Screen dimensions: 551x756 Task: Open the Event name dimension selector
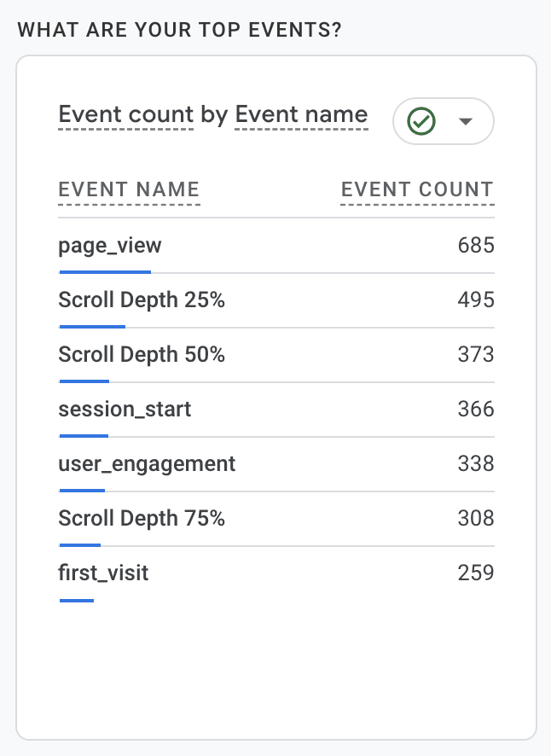pyautogui.click(x=301, y=115)
